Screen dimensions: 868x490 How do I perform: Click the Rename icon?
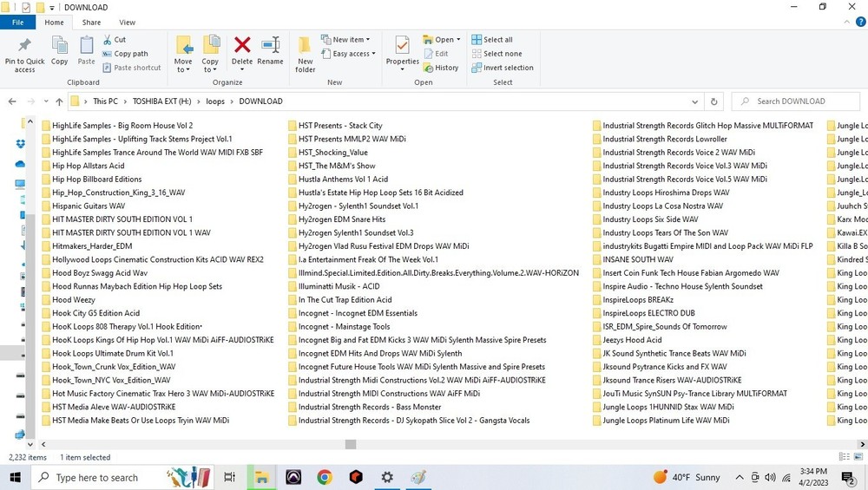tap(270, 45)
